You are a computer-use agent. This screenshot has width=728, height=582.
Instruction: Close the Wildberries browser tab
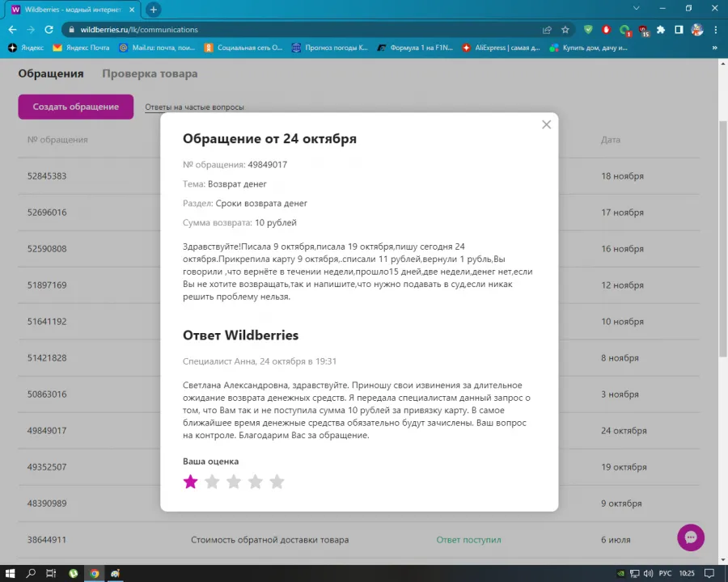click(132, 9)
